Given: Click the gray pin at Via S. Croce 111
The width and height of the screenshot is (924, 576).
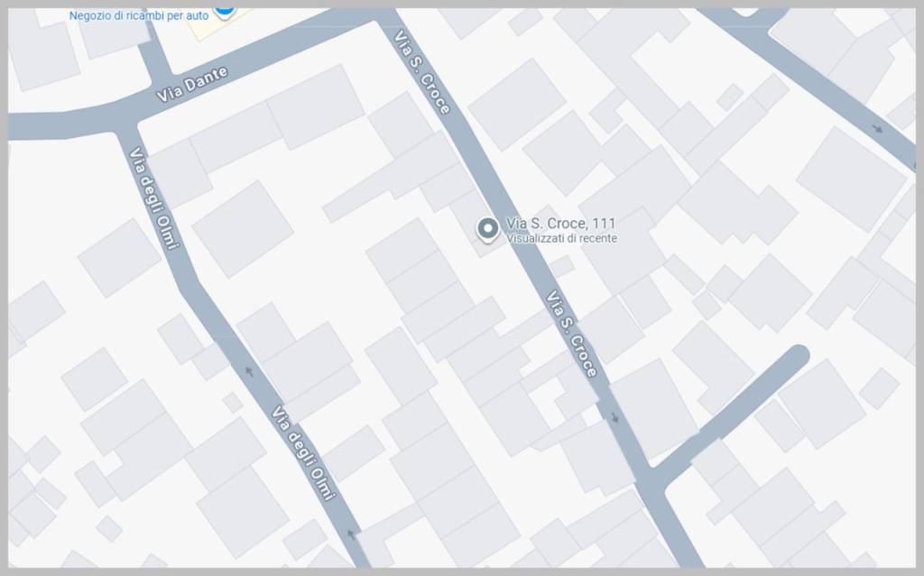Looking at the screenshot, I should pyautogui.click(x=487, y=230).
